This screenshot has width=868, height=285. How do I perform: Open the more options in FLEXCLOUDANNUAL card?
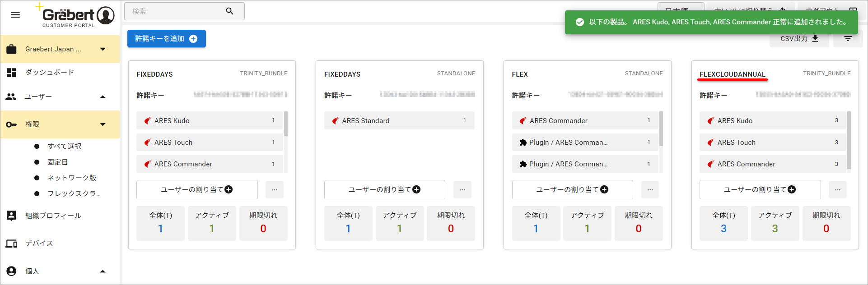838,190
